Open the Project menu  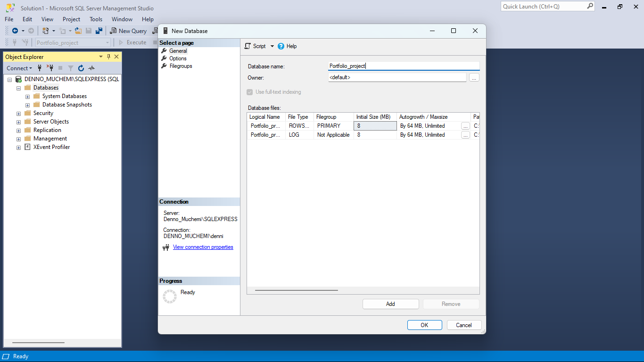click(x=71, y=19)
